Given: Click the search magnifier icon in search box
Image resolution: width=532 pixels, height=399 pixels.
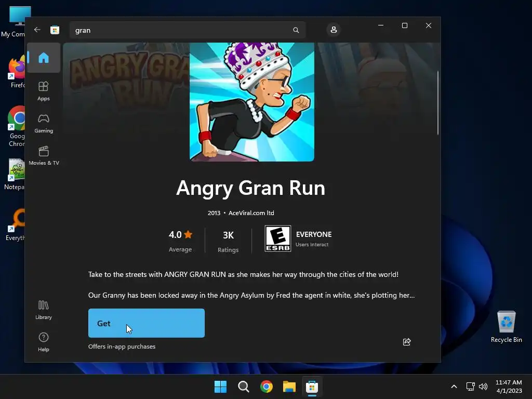Looking at the screenshot, I should [x=296, y=30].
